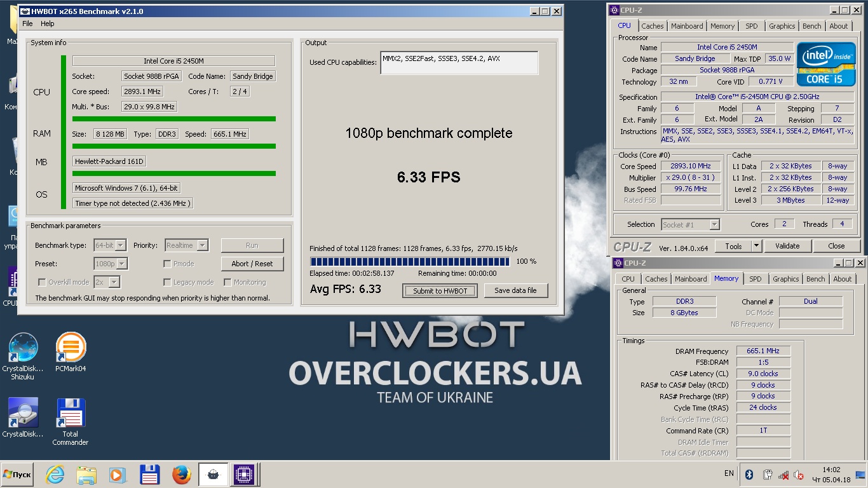Click the Intel Core i5 2450M name field in HWBOT

173,61
